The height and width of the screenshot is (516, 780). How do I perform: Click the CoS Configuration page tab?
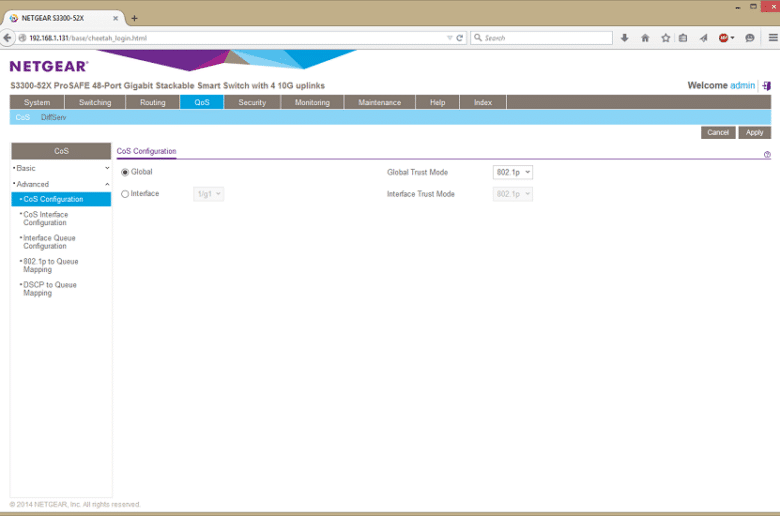(x=146, y=151)
